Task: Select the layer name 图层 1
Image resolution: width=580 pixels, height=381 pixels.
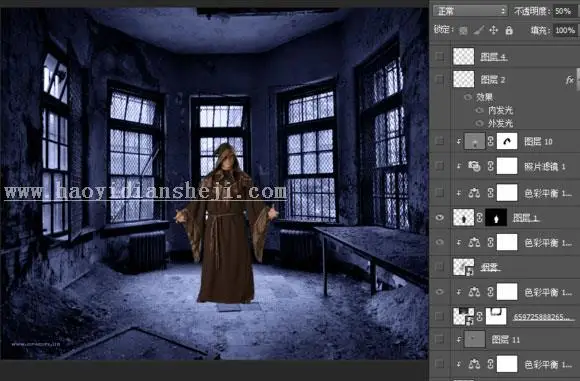Action: [x=526, y=218]
